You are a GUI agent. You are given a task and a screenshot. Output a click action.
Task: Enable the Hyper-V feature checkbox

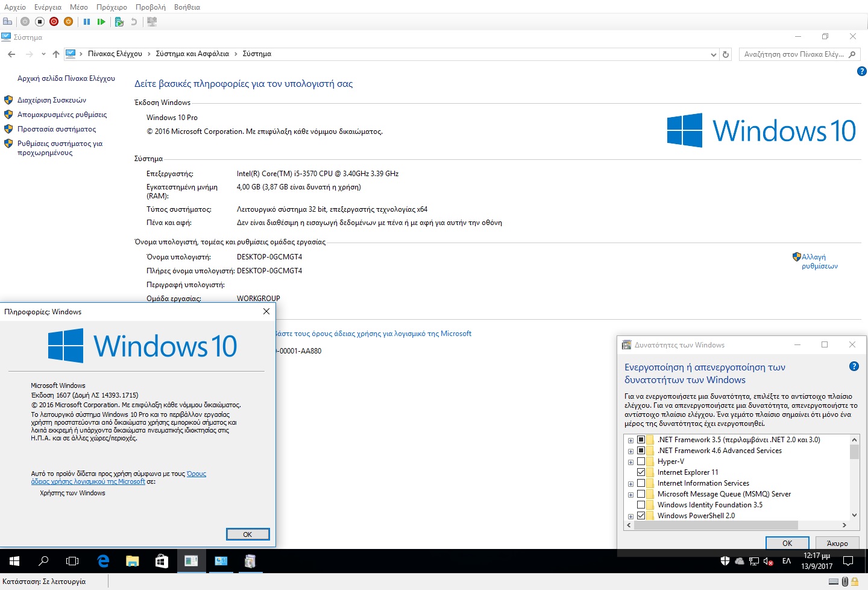click(x=641, y=462)
